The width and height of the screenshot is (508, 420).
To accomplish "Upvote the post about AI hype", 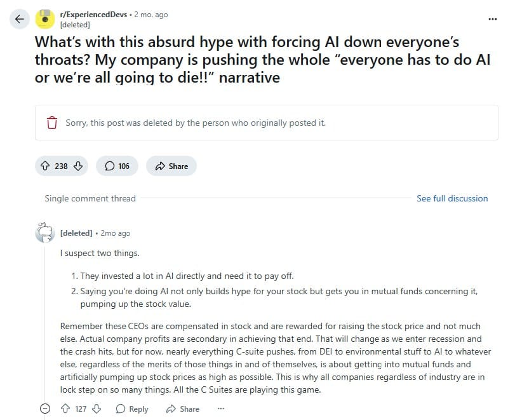I will click(45, 166).
